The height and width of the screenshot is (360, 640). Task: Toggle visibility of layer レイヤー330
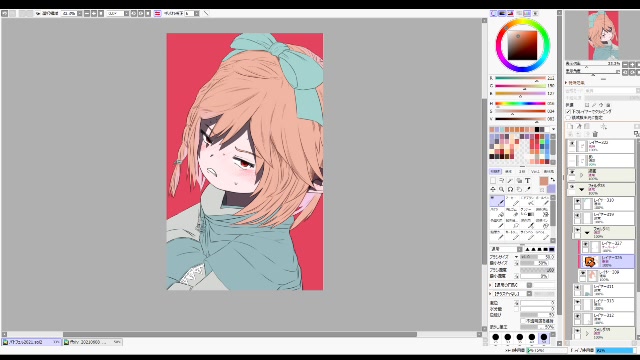pyautogui.click(x=577, y=202)
